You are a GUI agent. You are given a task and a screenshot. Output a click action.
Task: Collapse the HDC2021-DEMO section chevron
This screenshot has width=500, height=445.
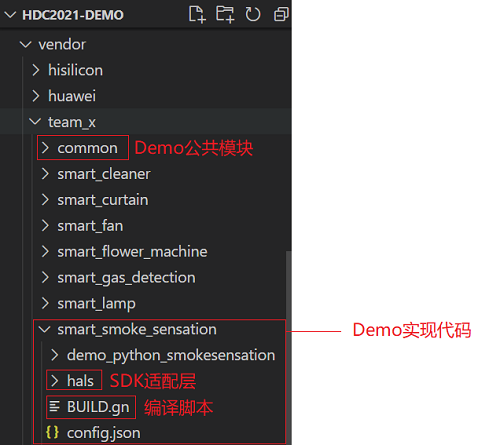tap(10, 15)
